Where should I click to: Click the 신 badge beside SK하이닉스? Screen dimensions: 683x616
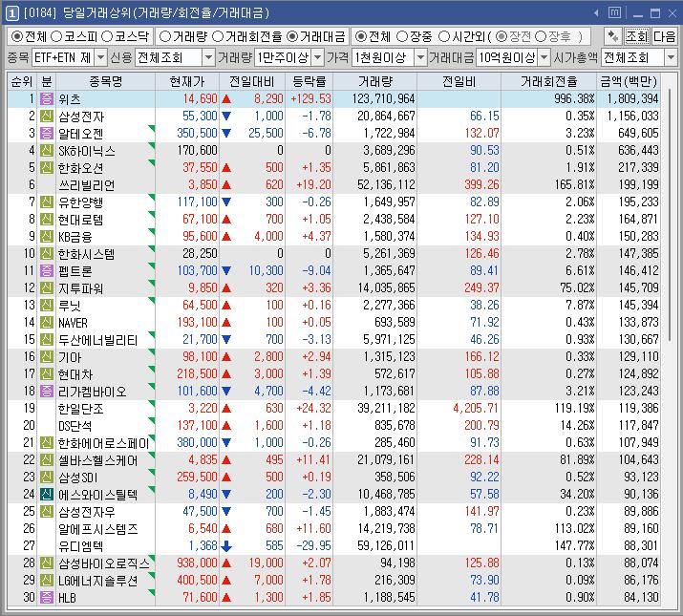tap(46, 151)
